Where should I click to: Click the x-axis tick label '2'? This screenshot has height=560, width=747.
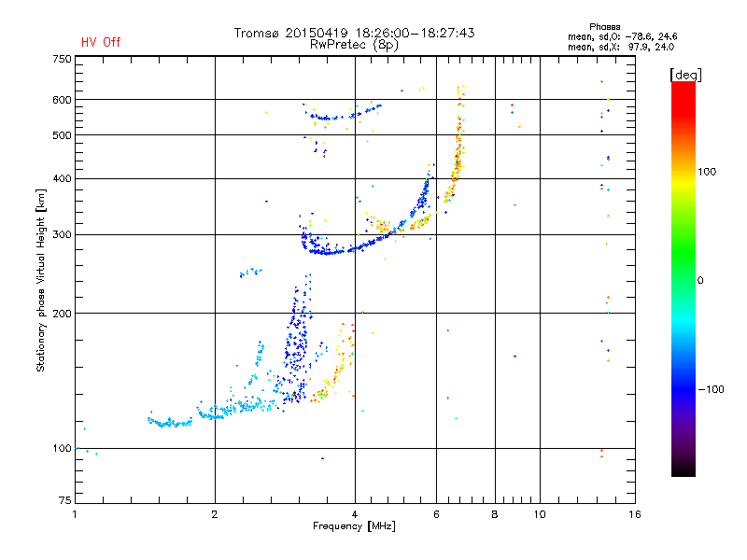click(x=215, y=514)
